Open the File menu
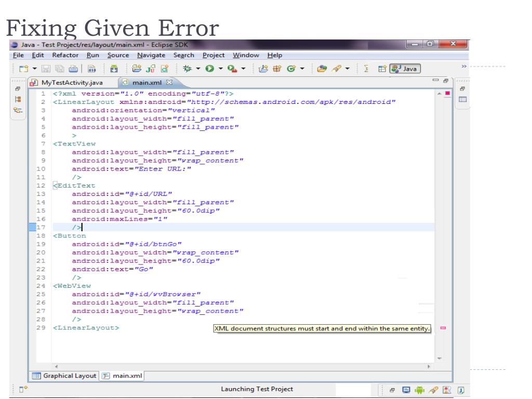Viewport: 532px width, 399px height. click(x=18, y=55)
